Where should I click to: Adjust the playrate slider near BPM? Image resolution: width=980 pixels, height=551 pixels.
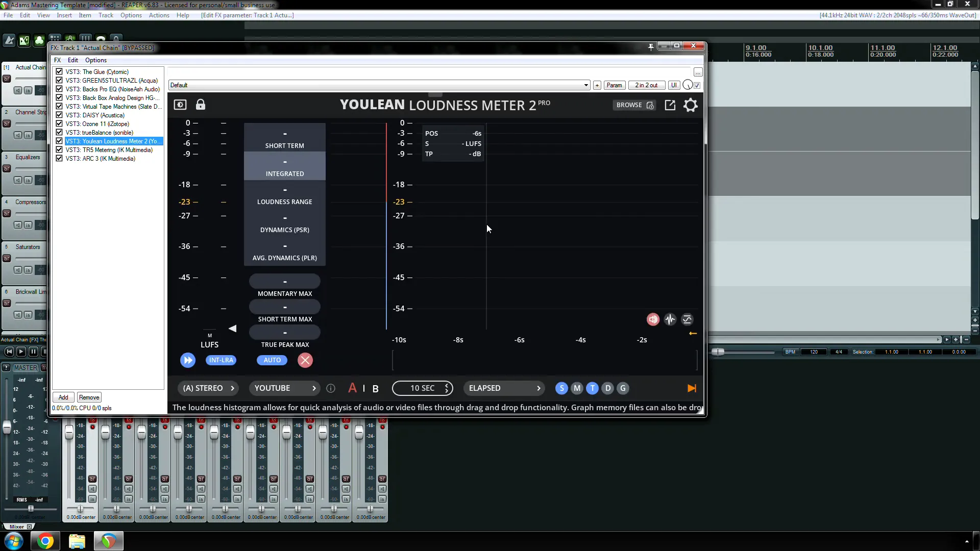point(718,352)
